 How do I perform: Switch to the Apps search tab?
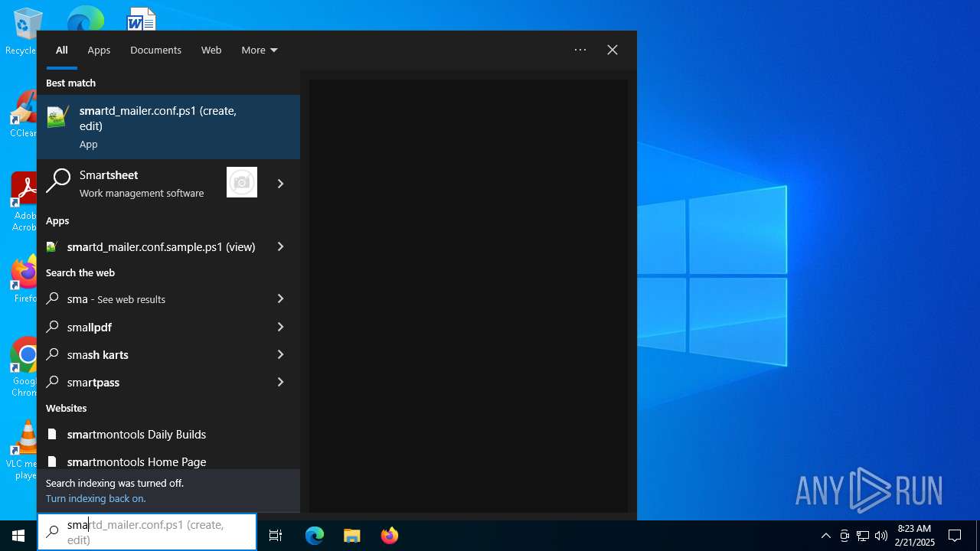[99, 50]
